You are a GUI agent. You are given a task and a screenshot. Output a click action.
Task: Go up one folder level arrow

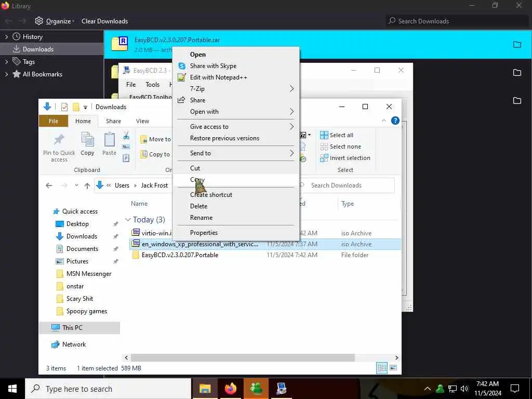click(87, 185)
